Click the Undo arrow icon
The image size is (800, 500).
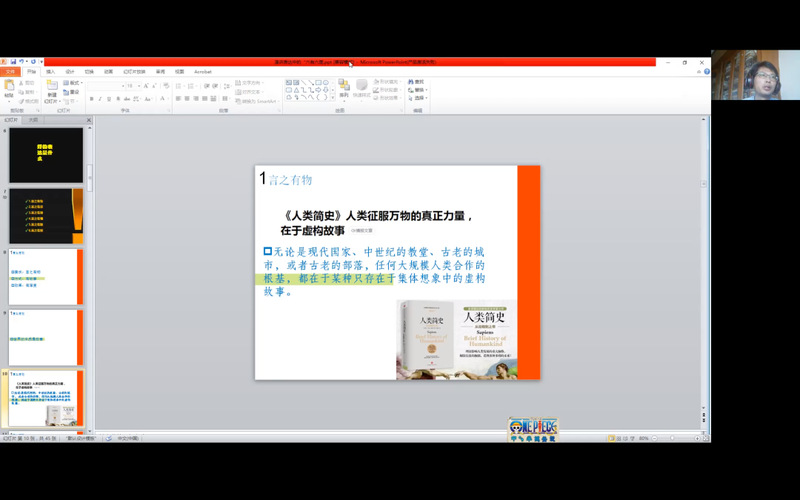(21, 62)
